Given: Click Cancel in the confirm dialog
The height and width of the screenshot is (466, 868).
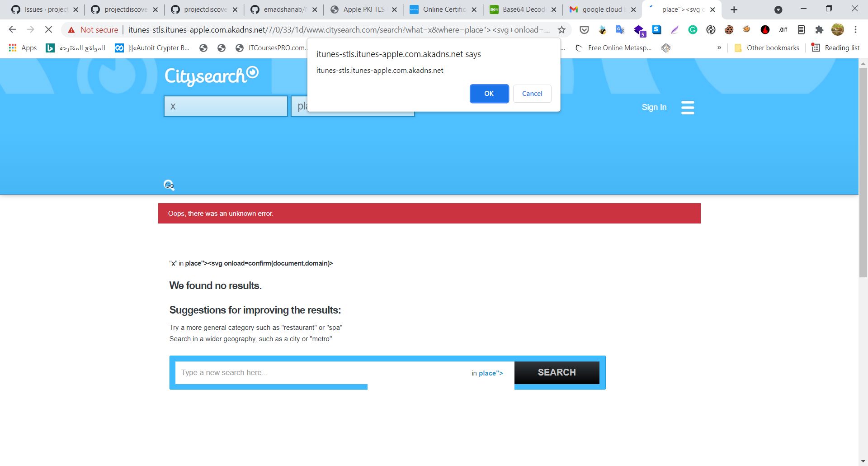Looking at the screenshot, I should click(x=532, y=94).
